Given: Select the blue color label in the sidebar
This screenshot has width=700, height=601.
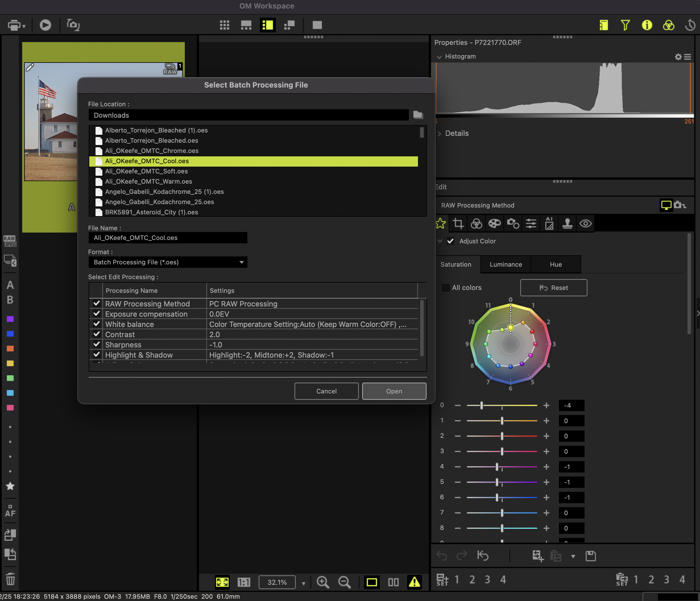Looking at the screenshot, I should tap(10, 334).
